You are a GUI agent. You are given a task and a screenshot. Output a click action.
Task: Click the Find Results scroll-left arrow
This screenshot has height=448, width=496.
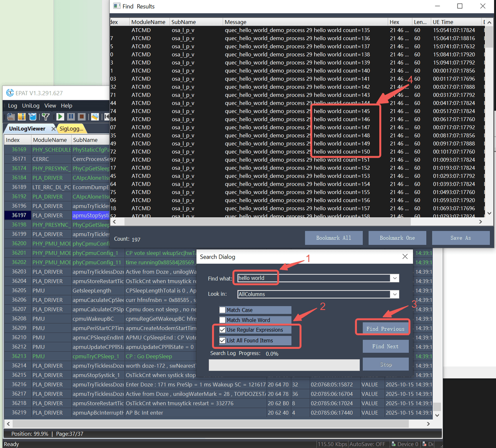pos(114,222)
